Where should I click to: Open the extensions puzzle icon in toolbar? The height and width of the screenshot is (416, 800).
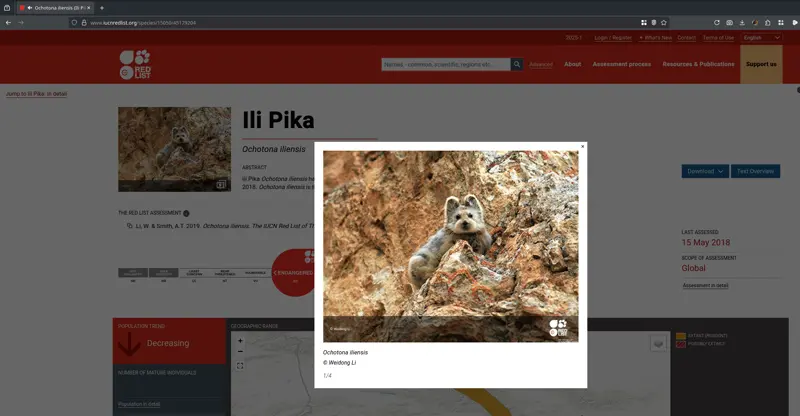pyautogui.click(x=767, y=22)
